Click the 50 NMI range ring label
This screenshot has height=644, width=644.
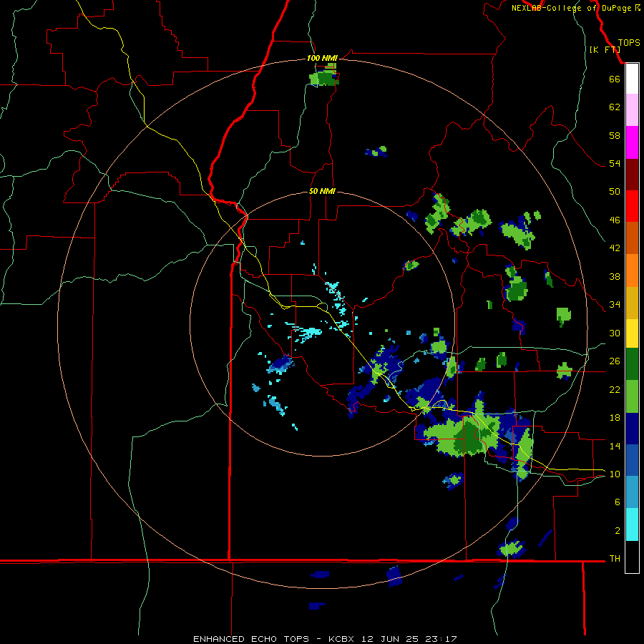click(x=322, y=191)
